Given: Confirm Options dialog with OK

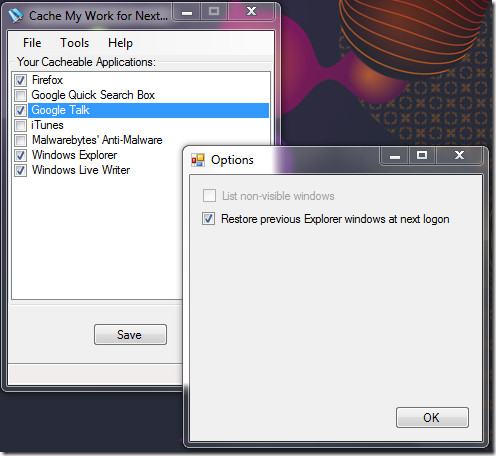Looking at the screenshot, I should coord(432,417).
